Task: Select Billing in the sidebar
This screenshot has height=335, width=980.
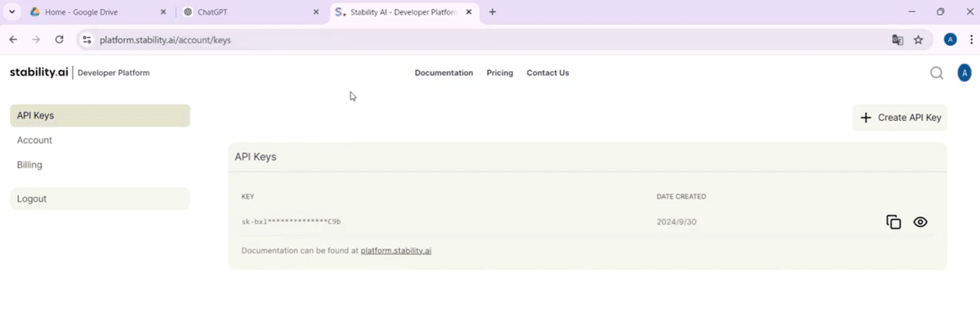Action: tap(29, 165)
